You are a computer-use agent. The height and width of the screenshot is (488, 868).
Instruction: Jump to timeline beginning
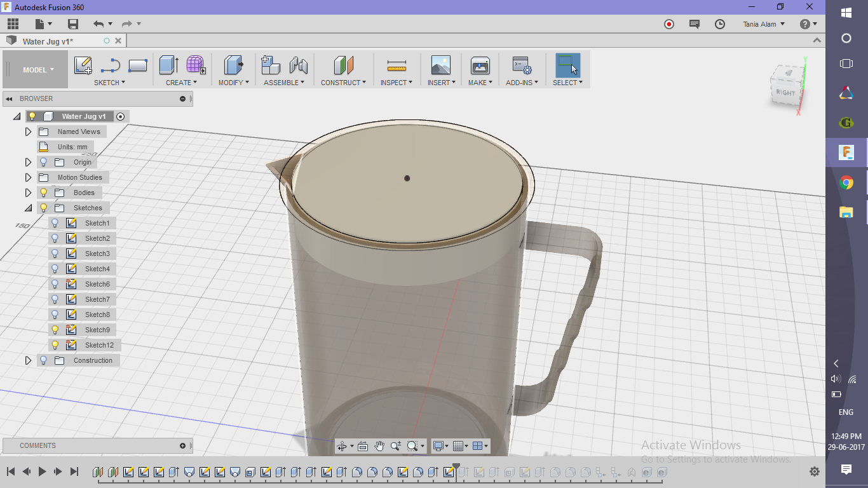coord(11,471)
